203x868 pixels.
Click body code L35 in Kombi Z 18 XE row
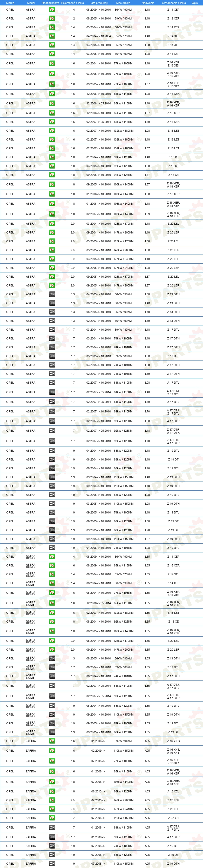(147, 622)
